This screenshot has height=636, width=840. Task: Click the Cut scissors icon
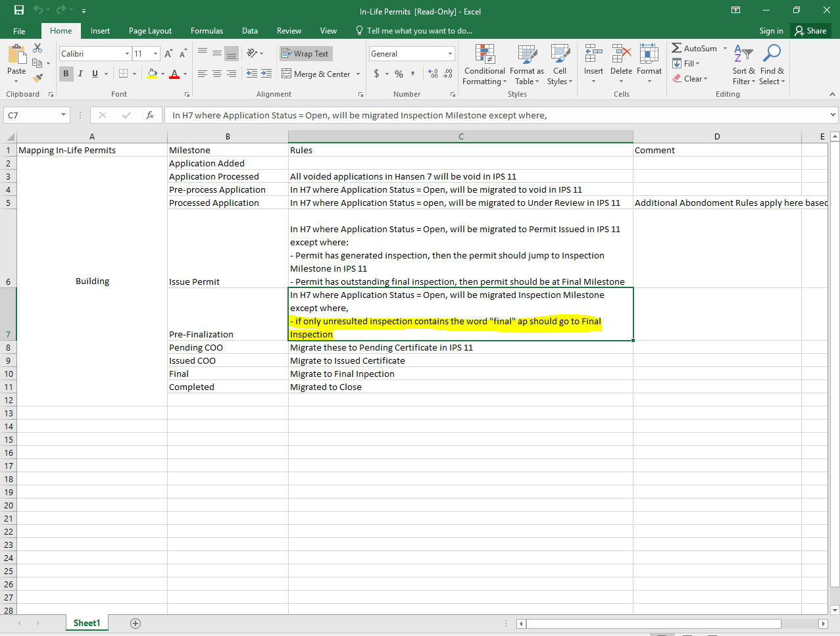37,48
